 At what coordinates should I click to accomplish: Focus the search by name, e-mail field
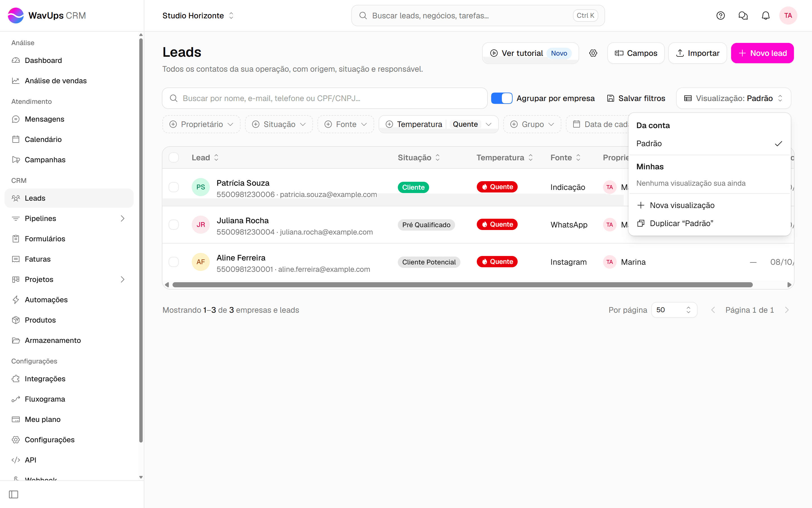pos(325,98)
